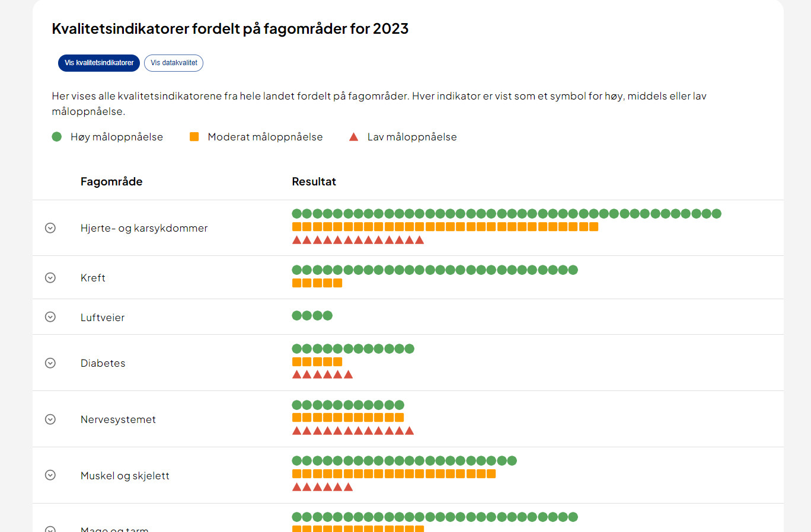
Task: Click the Fagområde column header
Action: (111, 182)
